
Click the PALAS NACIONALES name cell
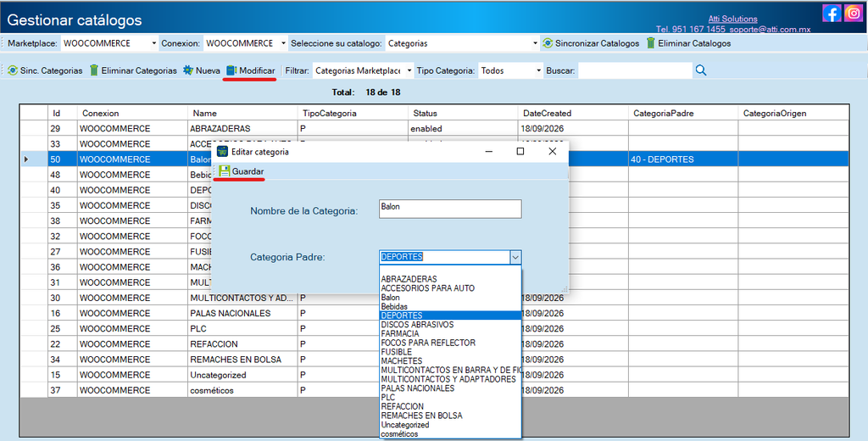[x=242, y=313]
